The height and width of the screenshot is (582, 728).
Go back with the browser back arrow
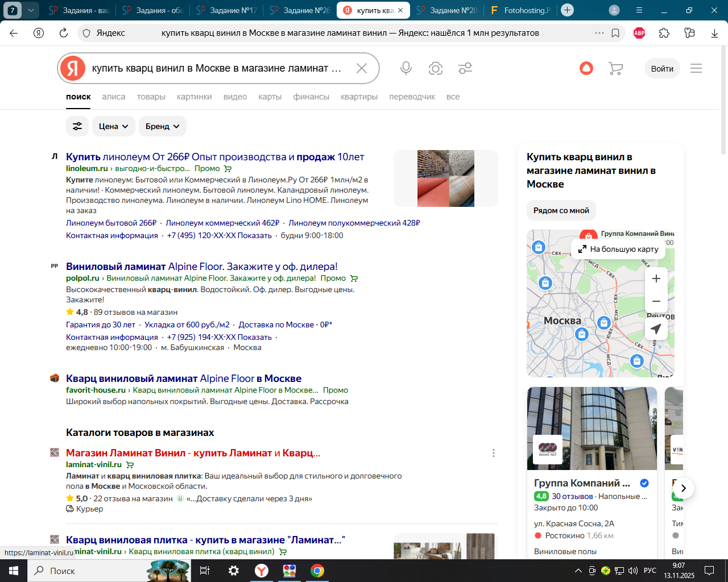(x=14, y=33)
